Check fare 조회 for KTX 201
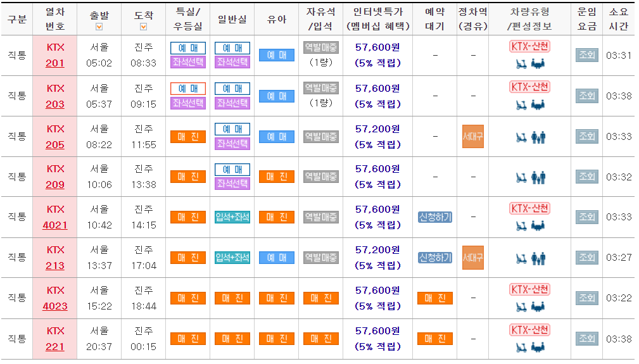Screen dimensions: 639x364 coord(587,55)
